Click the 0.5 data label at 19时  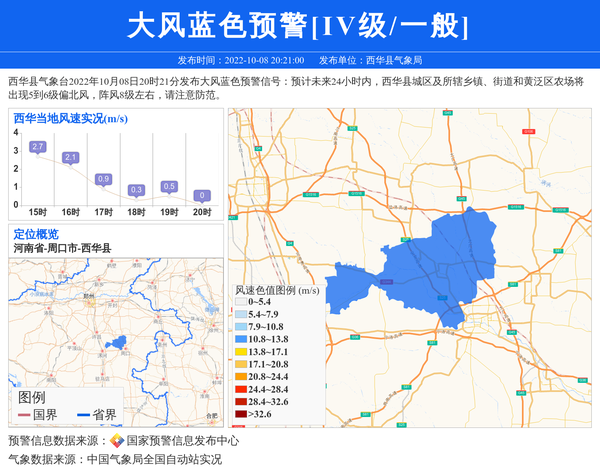point(169,186)
